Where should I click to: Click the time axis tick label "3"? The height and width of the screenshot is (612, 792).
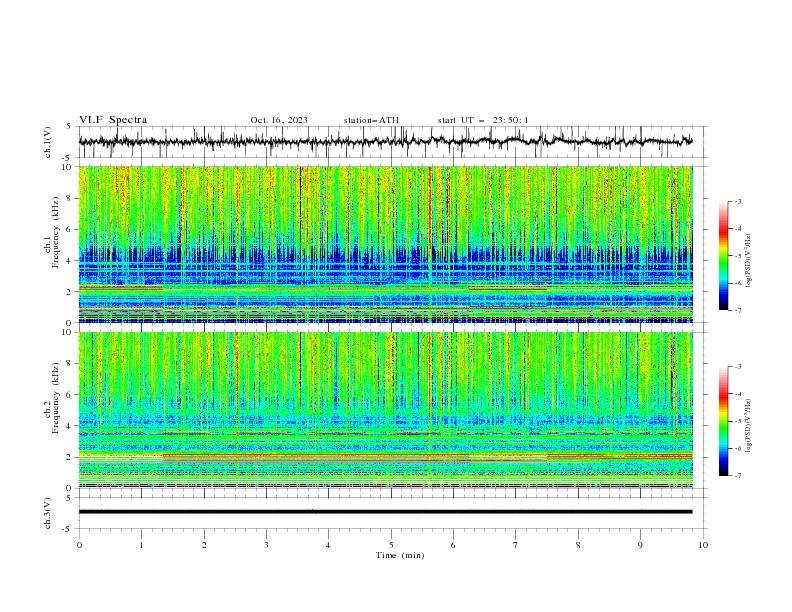[x=266, y=545]
